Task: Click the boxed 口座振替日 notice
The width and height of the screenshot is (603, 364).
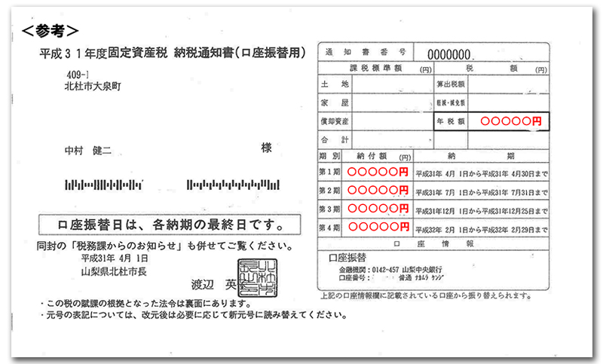Action: tap(170, 224)
